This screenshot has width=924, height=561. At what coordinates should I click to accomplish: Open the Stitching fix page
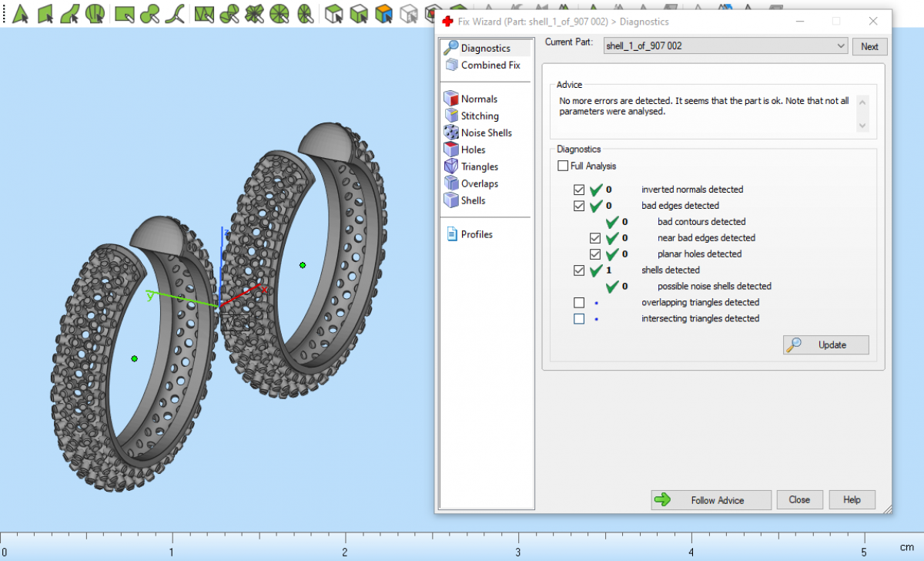coord(479,116)
